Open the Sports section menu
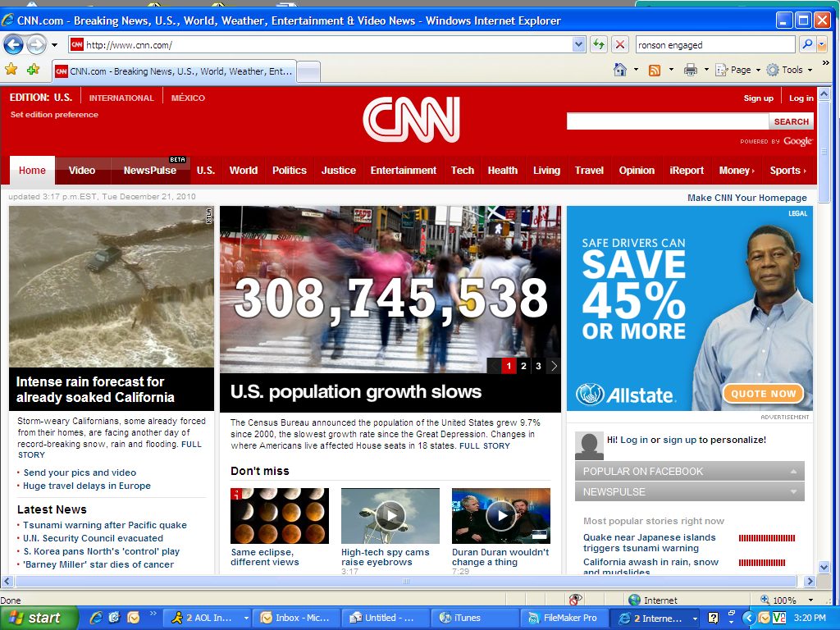Viewport: 840px width, 630px height. [x=788, y=171]
